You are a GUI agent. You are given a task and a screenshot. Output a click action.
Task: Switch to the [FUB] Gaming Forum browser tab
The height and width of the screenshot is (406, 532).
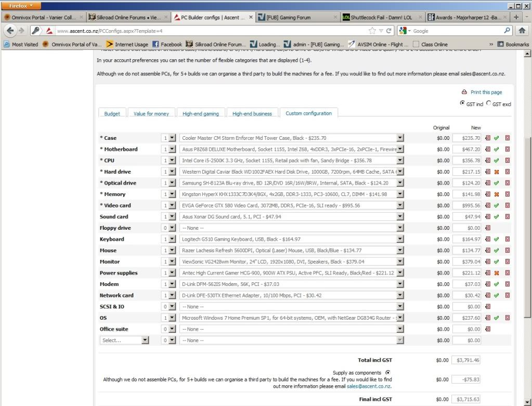(x=297, y=17)
